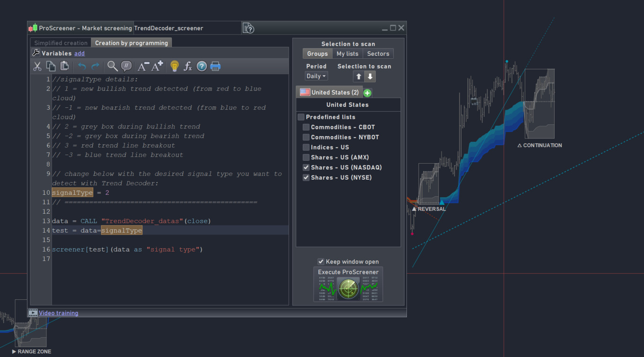644x357 pixels.
Task: Increase the editor font size
Action: pos(157,66)
